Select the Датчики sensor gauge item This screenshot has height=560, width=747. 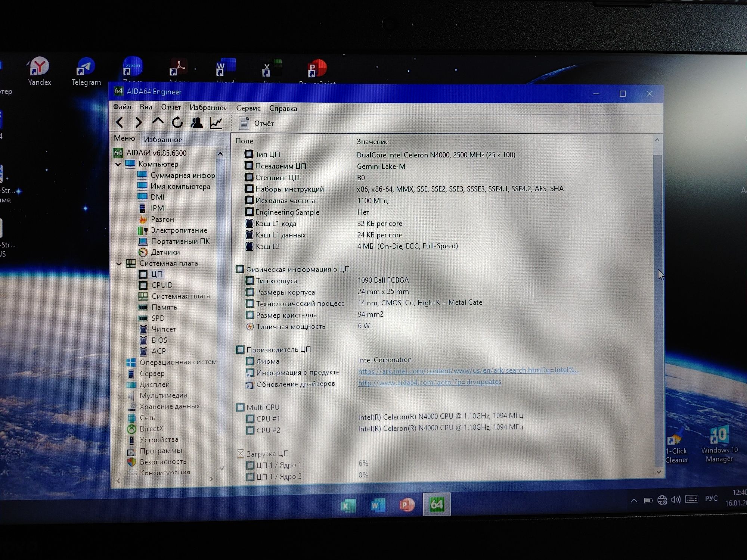point(159,252)
